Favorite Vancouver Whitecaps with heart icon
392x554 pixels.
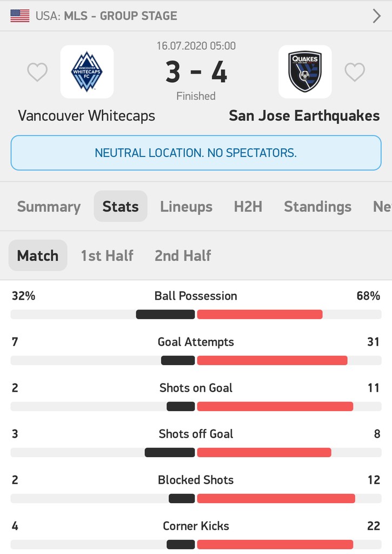pyautogui.click(x=37, y=72)
